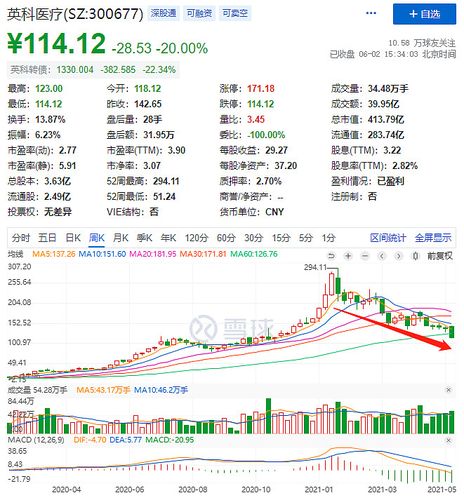Click the 成交量 54.28万手 label

coord(37,390)
